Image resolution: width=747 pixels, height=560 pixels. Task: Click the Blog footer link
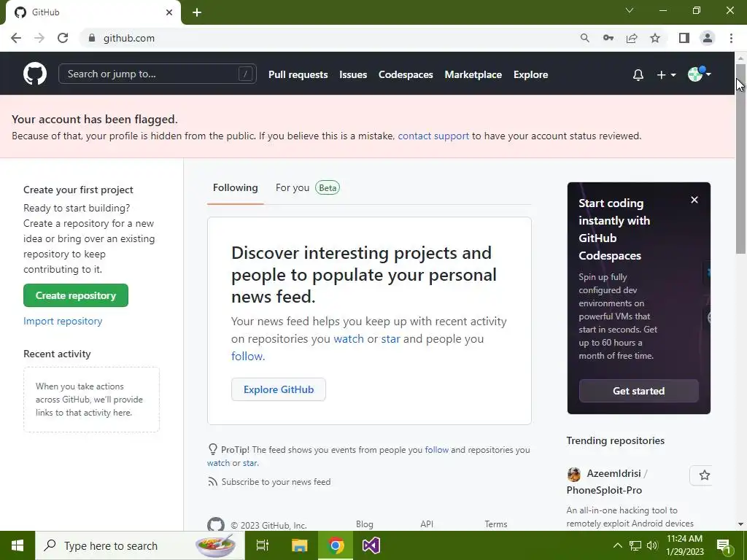[365, 524]
